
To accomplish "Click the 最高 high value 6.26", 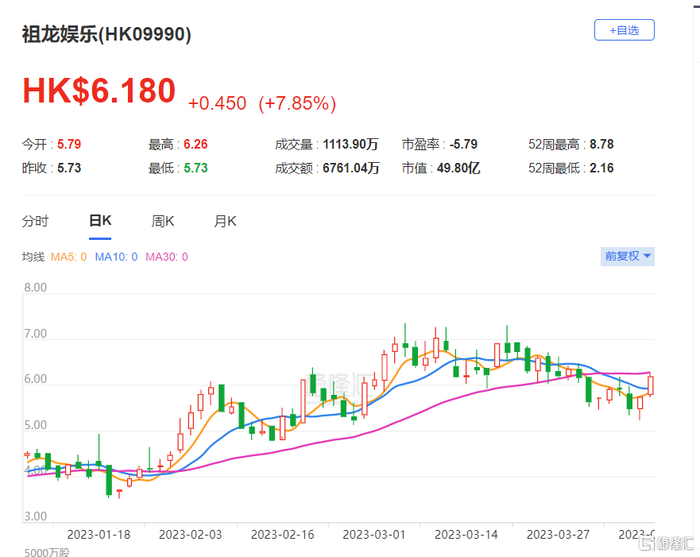I will (x=196, y=144).
